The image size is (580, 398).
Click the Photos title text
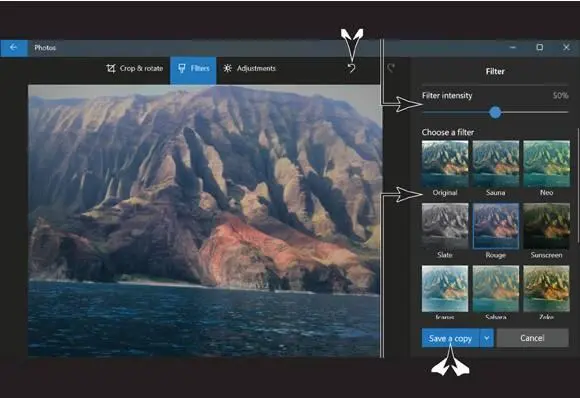pos(45,48)
